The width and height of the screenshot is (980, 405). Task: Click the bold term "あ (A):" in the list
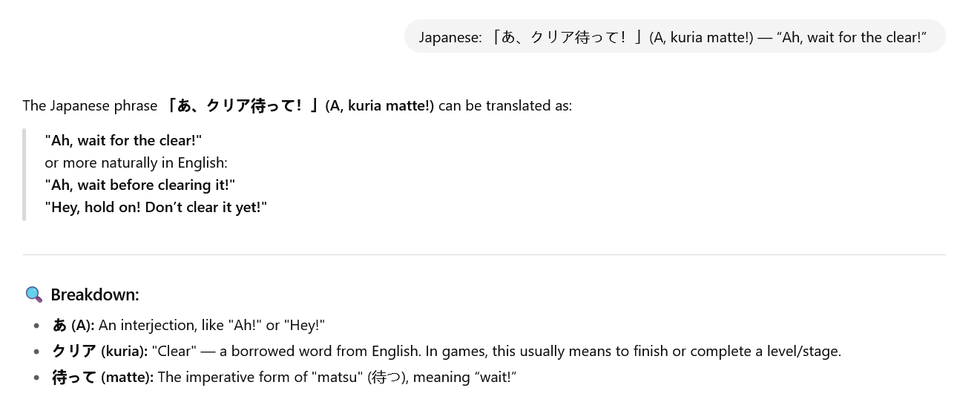coord(73,325)
